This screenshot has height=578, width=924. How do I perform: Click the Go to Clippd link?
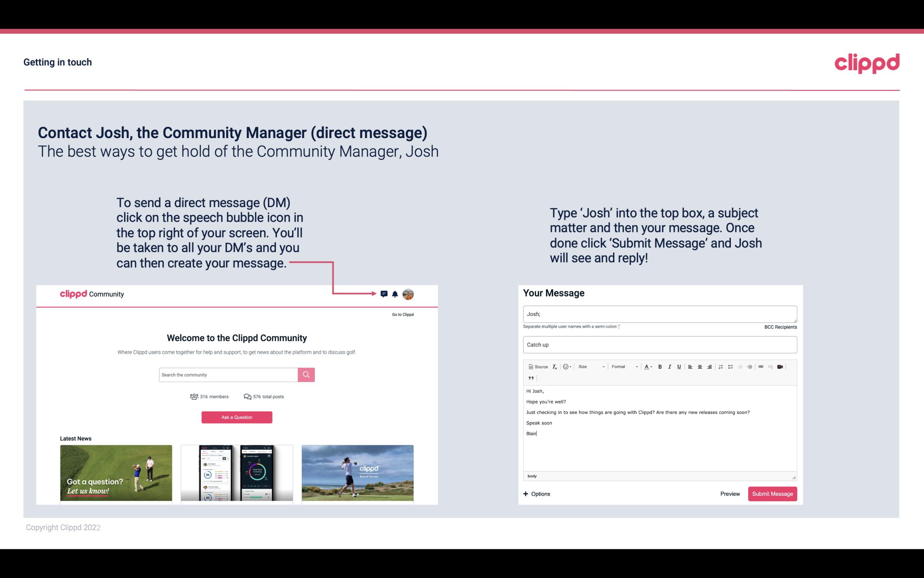(x=402, y=314)
